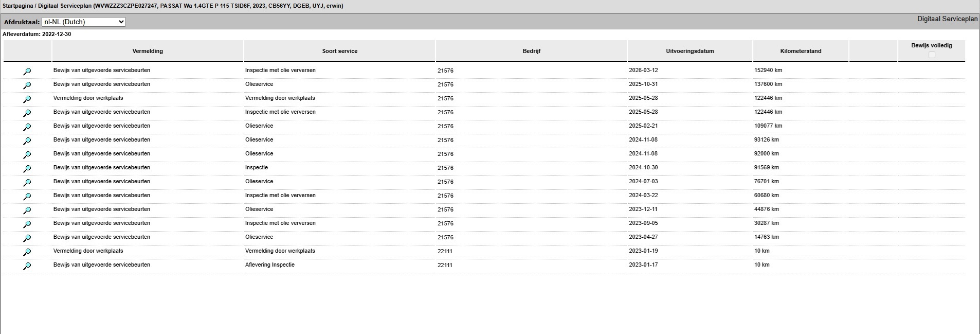980x334 pixels.
Task: Click the Vermelding column header
Action: pos(148,51)
